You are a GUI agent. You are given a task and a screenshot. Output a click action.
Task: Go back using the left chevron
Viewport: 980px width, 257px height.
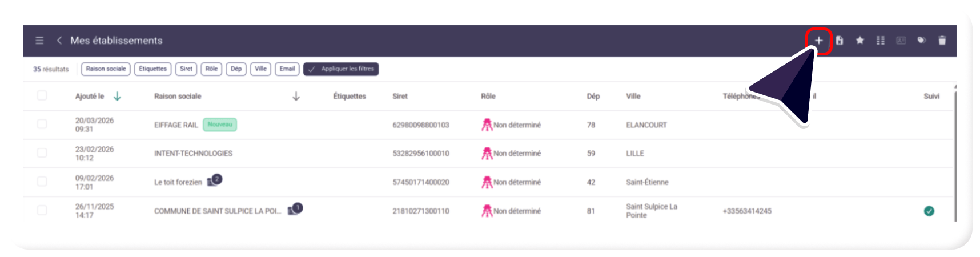point(59,41)
